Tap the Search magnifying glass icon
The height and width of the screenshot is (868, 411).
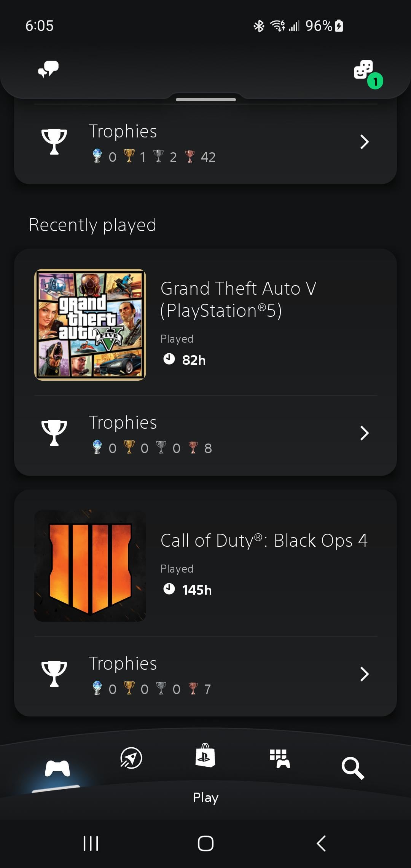click(x=353, y=768)
